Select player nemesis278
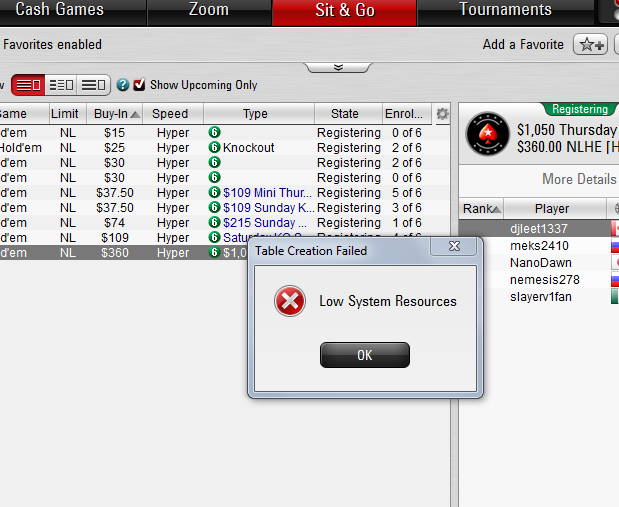This screenshot has width=619, height=507. point(544,280)
